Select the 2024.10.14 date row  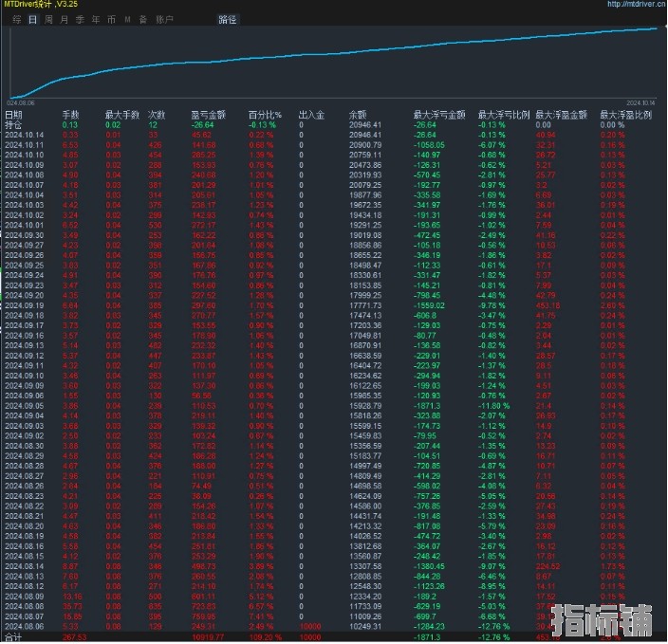click(x=25, y=135)
